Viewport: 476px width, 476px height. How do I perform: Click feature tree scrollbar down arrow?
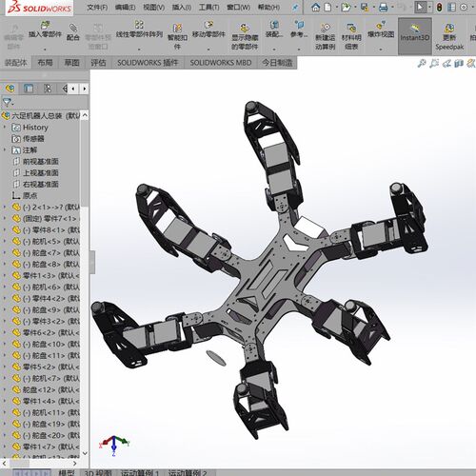pyautogui.click(x=85, y=453)
